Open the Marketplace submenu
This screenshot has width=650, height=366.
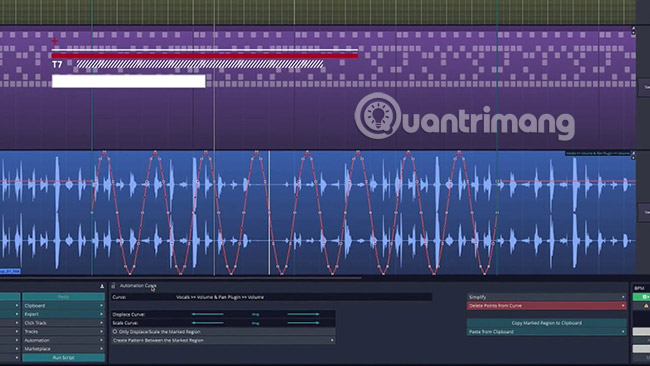[x=63, y=349]
